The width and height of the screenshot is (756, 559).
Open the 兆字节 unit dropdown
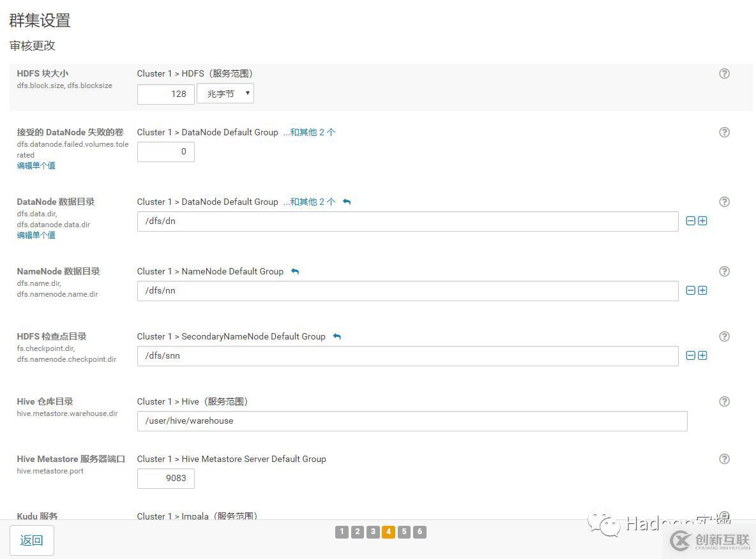pos(225,94)
